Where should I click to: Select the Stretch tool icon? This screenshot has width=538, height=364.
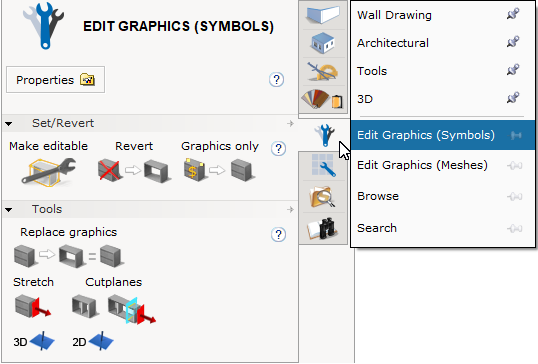tap(33, 306)
